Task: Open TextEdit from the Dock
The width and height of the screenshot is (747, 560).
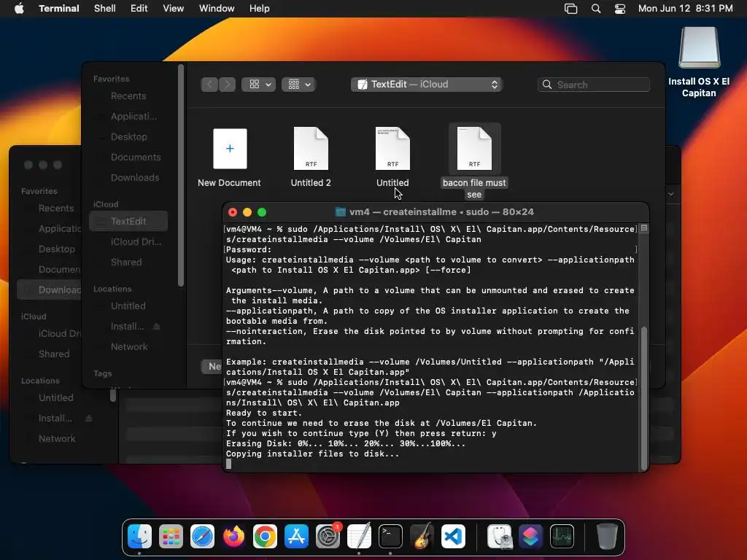Action: click(x=359, y=537)
